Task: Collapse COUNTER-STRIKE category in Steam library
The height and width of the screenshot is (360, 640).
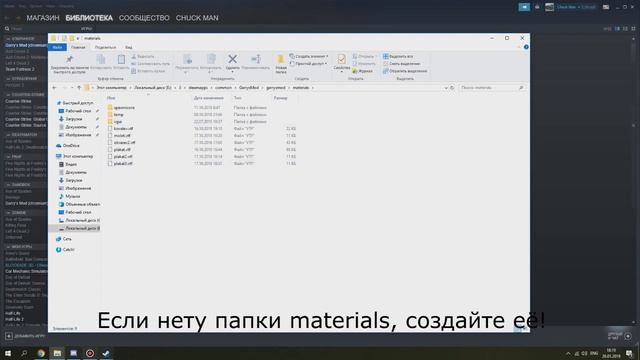Action: click(x=8, y=95)
